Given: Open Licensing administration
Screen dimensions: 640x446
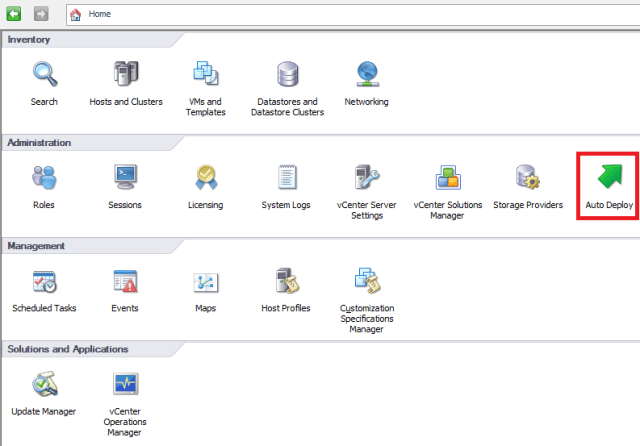Looking at the screenshot, I should [206, 177].
